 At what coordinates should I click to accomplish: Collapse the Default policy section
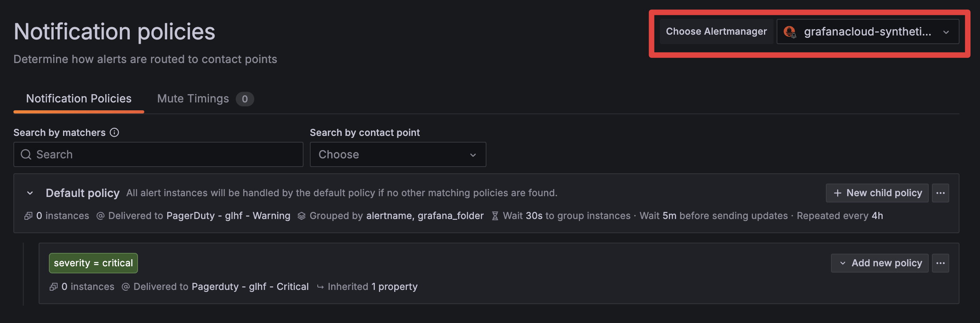tap(30, 193)
